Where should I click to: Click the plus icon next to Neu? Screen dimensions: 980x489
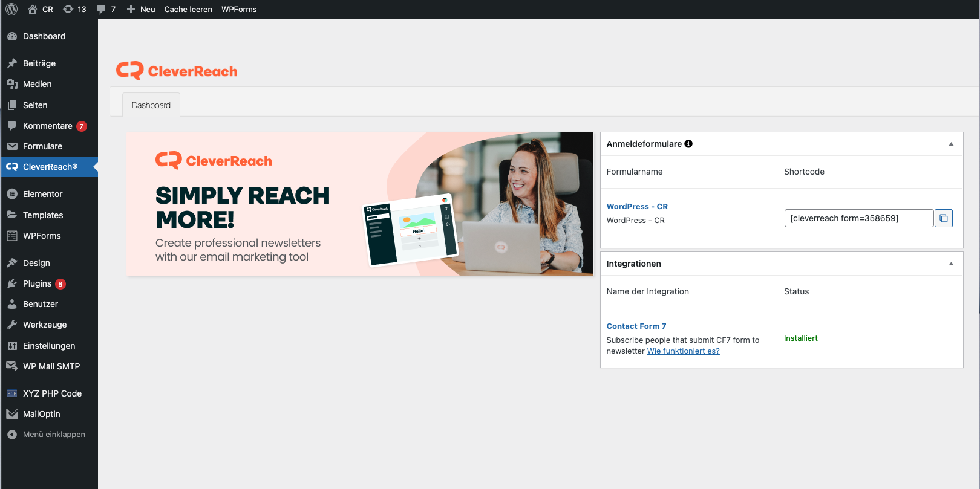(x=131, y=9)
